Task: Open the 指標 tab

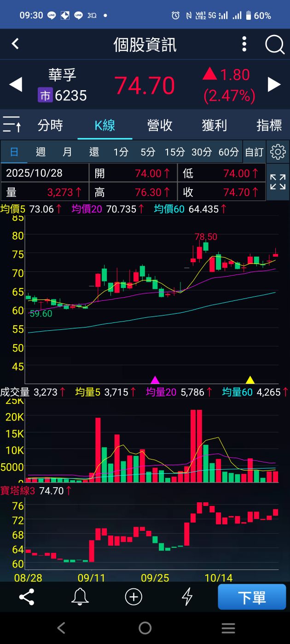Action: point(269,125)
